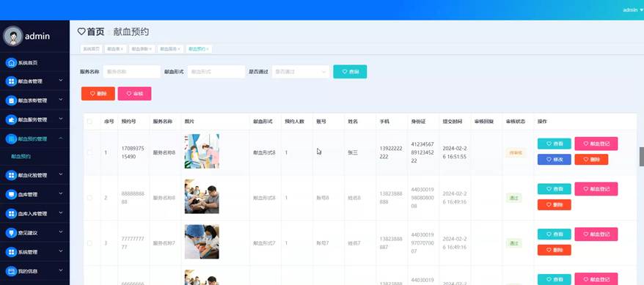Tick the checkbox for row 1 张三
644x285 pixels.
[x=89, y=152]
